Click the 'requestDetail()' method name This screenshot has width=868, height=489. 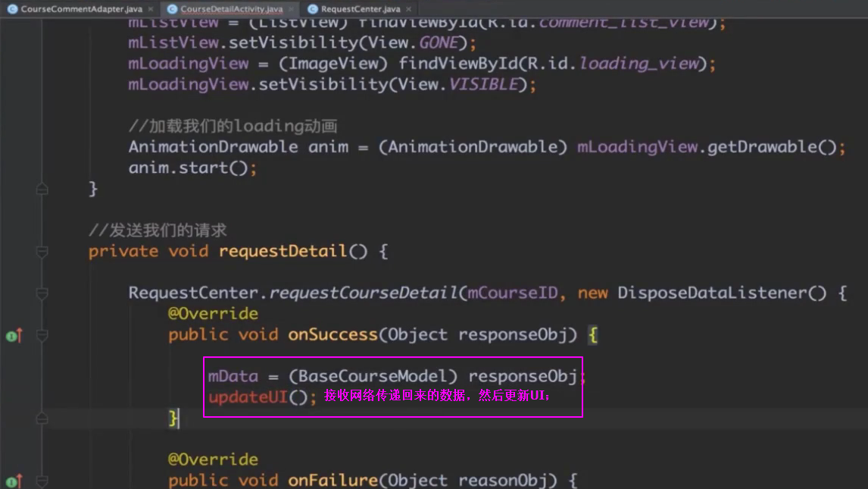coord(293,252)
